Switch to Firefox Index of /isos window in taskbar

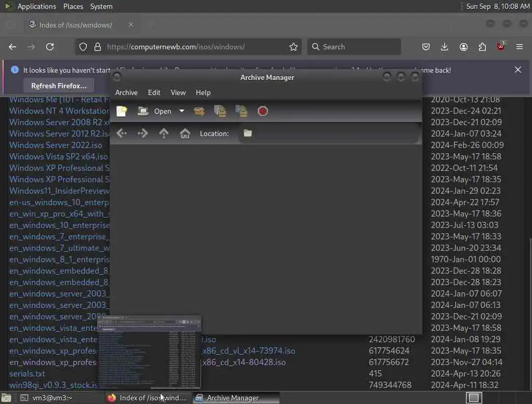coord(148,398)
